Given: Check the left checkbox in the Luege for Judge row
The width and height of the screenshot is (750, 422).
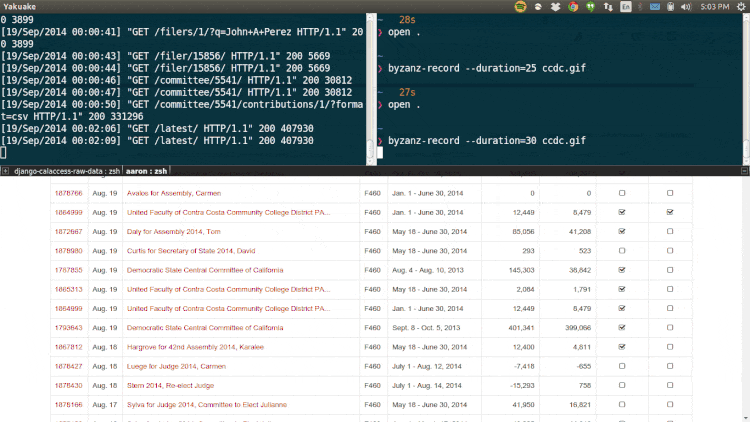Looking at the screenshot, I should [622, 366].
